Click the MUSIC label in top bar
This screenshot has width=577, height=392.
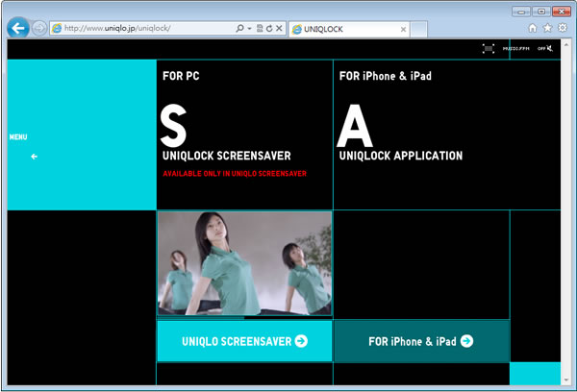515,49
